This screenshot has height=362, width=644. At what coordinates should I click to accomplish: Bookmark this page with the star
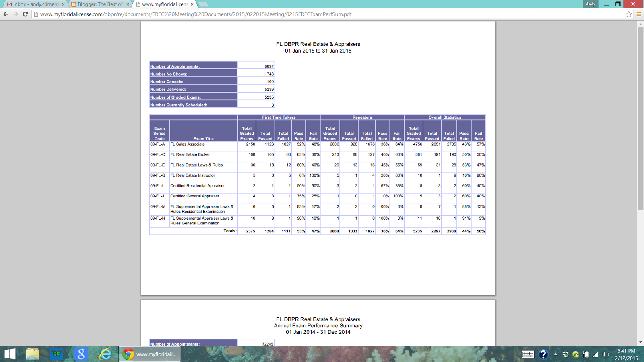click(x=629, y=14)
